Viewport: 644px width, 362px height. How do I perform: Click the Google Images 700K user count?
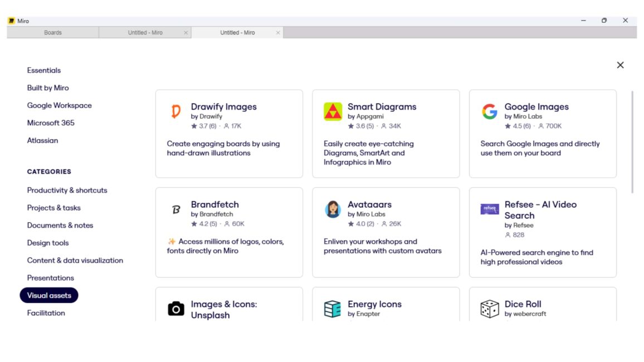click(x=550, y=126)
